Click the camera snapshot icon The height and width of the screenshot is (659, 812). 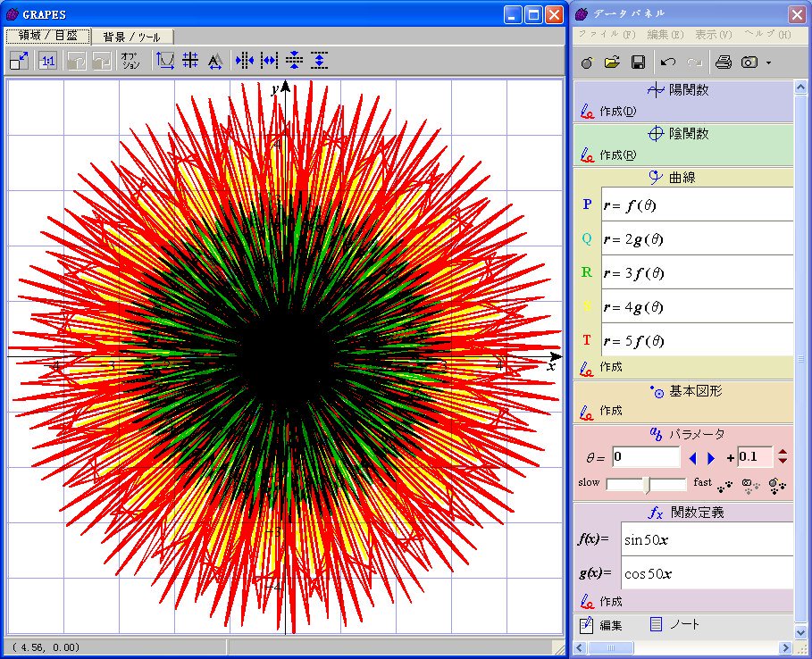tap(749, 63)
